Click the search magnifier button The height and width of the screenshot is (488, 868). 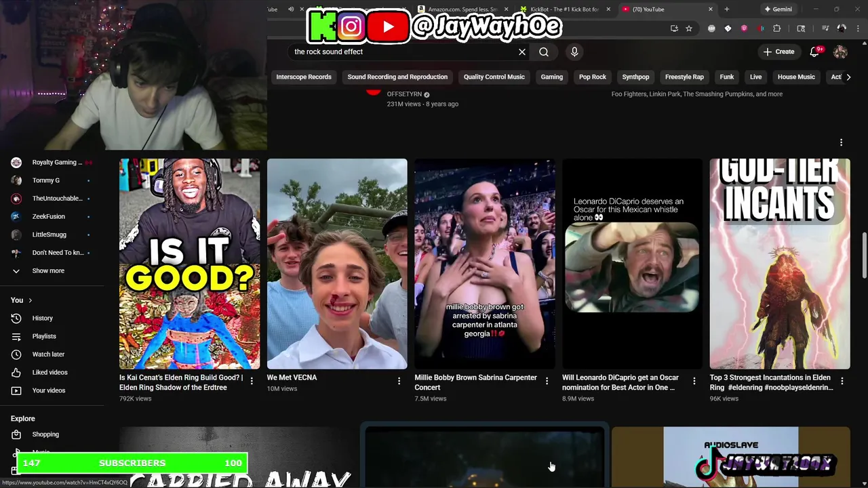[x=544, y=52]
